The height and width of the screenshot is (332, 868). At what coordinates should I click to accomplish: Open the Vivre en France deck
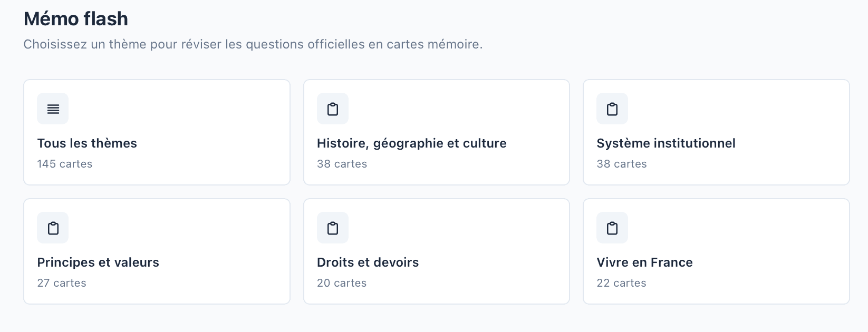pyautogui.click(x=716, y=251)
